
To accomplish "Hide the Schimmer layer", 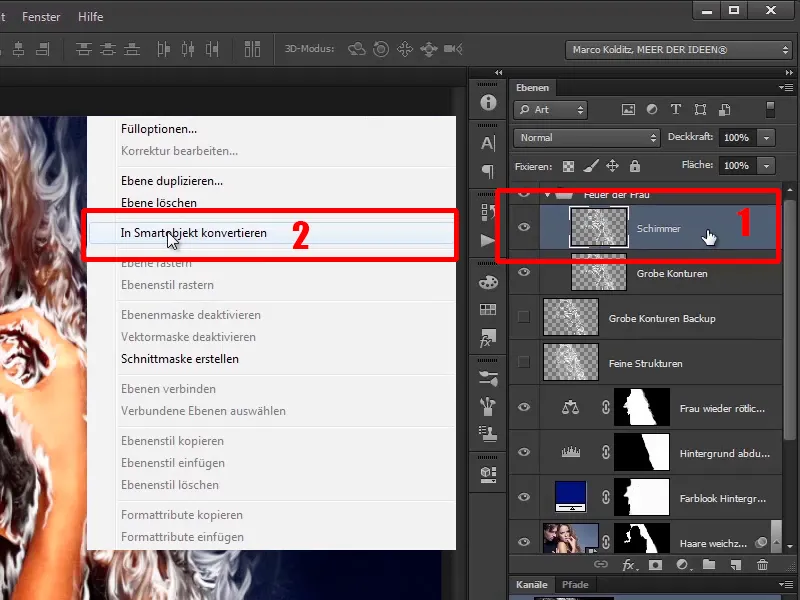I will [x=524, y=227].
